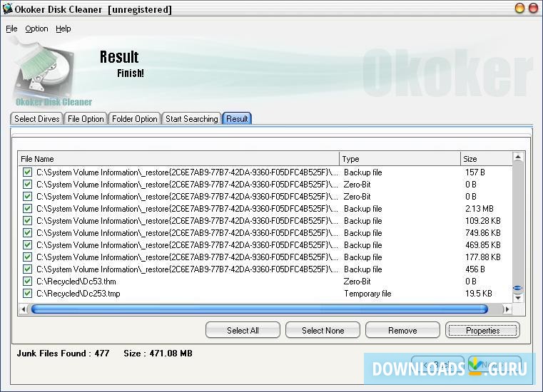Click the Select All button
Screen dimensions: 543x392
243,331
